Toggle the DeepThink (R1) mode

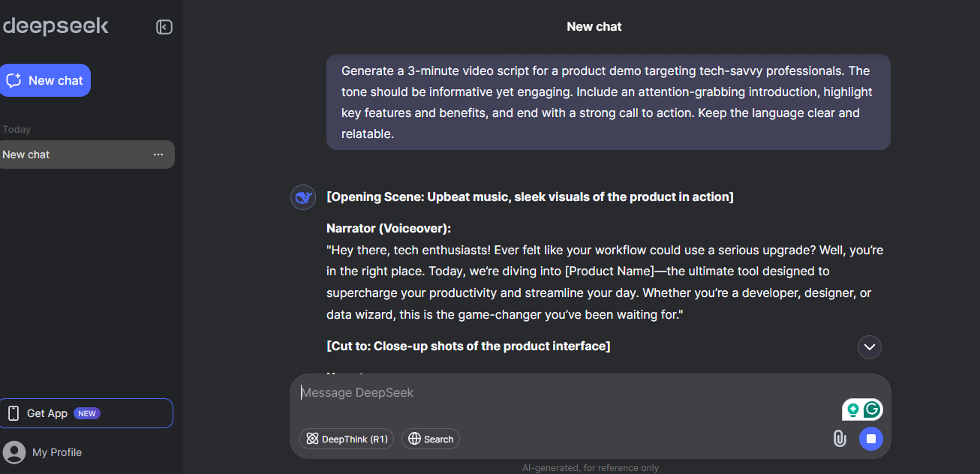[x=347, y=439]
